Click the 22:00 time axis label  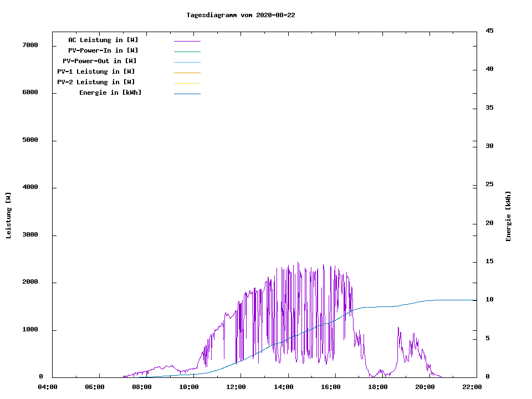coord(472,387)
